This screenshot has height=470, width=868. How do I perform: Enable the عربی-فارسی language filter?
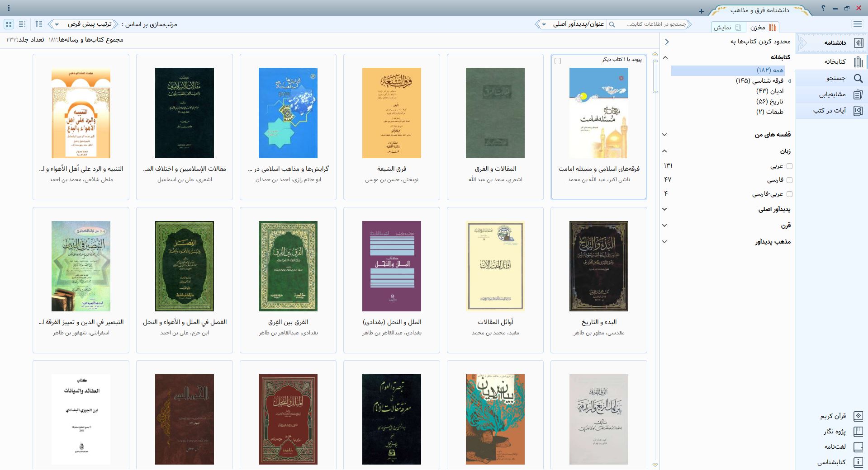point(789,194)
